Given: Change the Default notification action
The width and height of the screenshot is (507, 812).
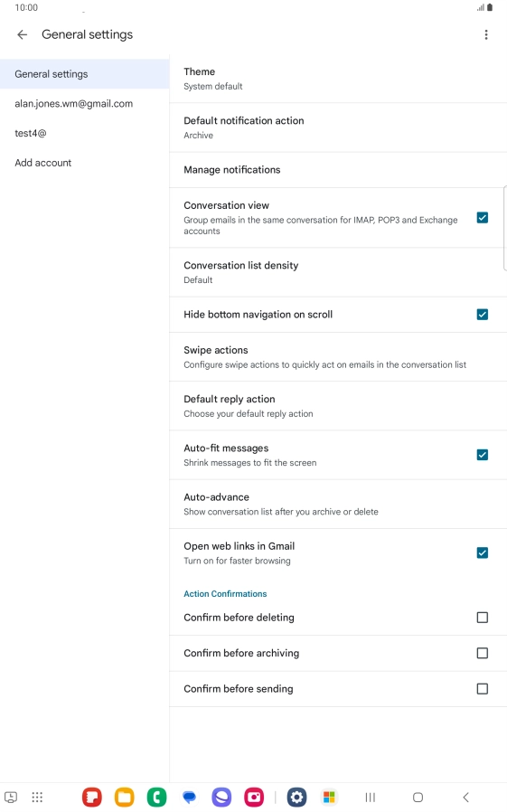Looking at the screenshot, I should [338, 127].
